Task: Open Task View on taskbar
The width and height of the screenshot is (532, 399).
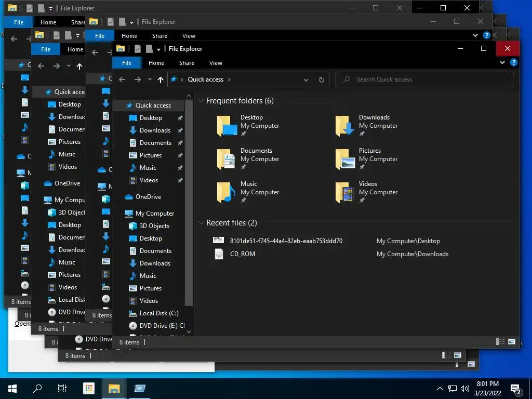Action: [x=62, y=389]
